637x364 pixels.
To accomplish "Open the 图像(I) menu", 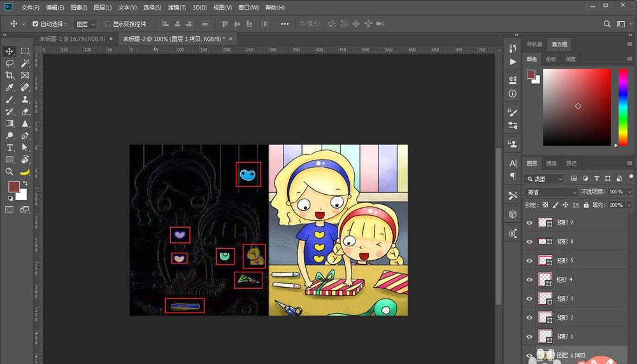I will point(79,8).
